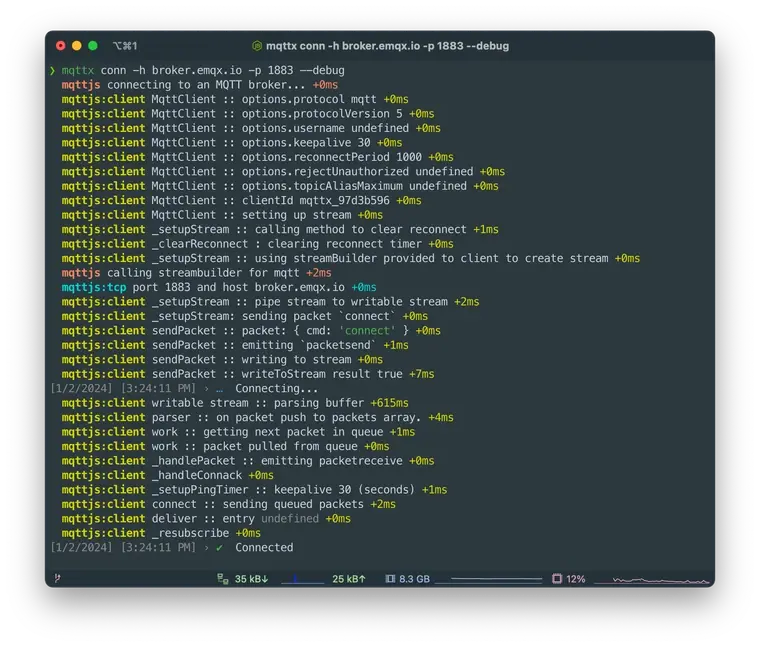The image size is (760, 647).
Task: Click the options.keepalive 30 line
Action: 232,143
